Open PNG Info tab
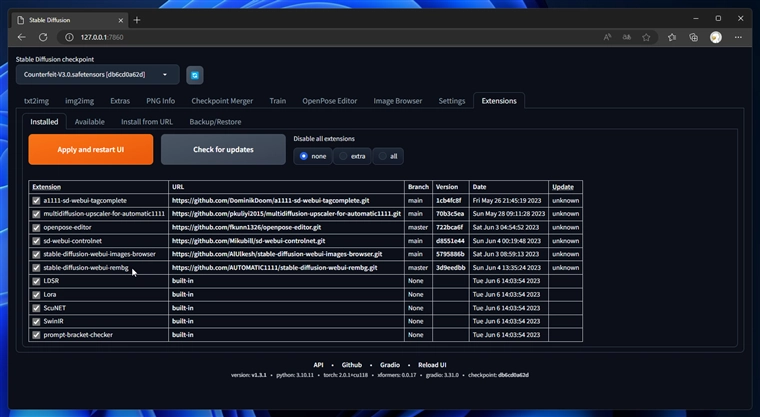 160,101
